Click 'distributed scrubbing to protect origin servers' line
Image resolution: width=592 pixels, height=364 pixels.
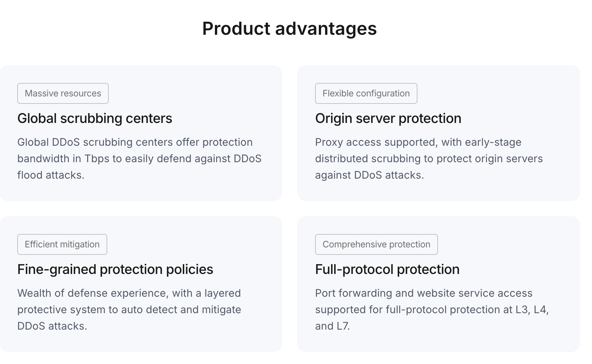(x=429, y=158)
